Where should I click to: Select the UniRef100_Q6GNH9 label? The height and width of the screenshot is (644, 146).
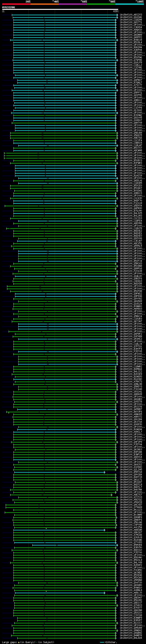(131, 35)
